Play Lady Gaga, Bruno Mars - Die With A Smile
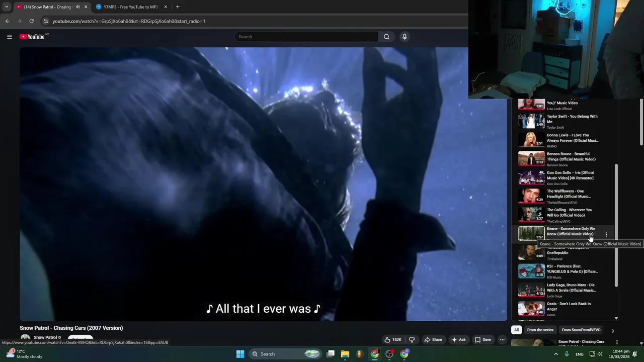The image size is (644, 362). [x=566, y=290]
